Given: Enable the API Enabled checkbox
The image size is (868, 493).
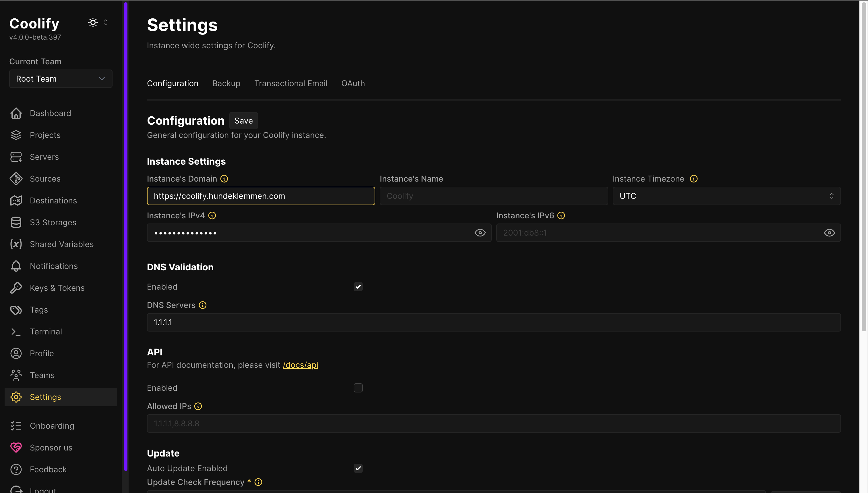Looking at the screenshot, I should 358,388.
